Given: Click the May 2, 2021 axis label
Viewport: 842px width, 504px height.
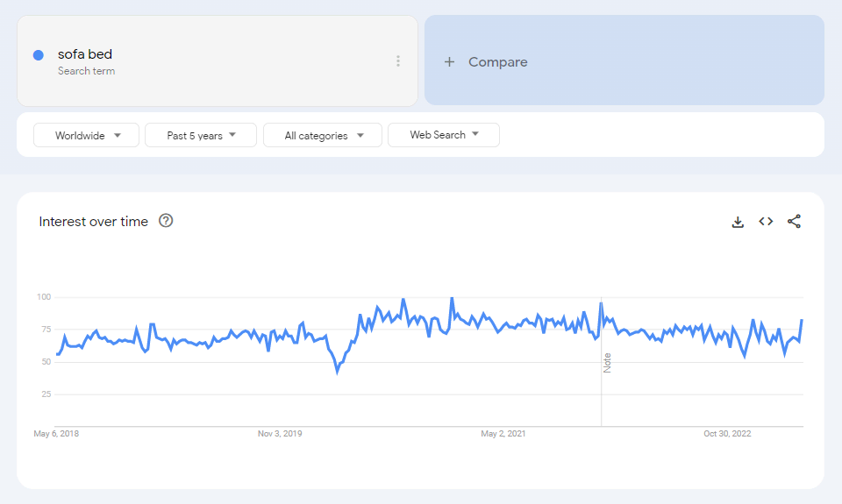Looking at the screenshot, I should (503, 433).
